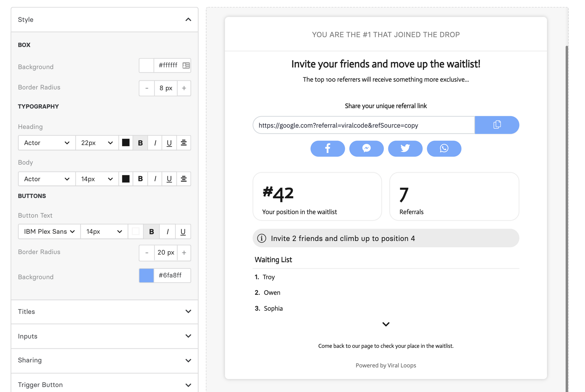The width and height of the screenshot is (585, 392).
Task: Toggle italic for Body typography
Action: pyautogui.click(x=155, y=179)
